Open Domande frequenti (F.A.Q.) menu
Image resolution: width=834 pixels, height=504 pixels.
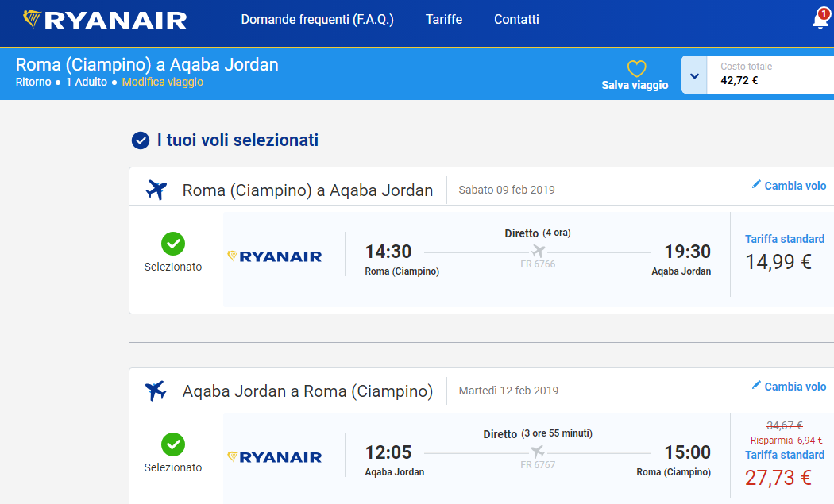318,20
